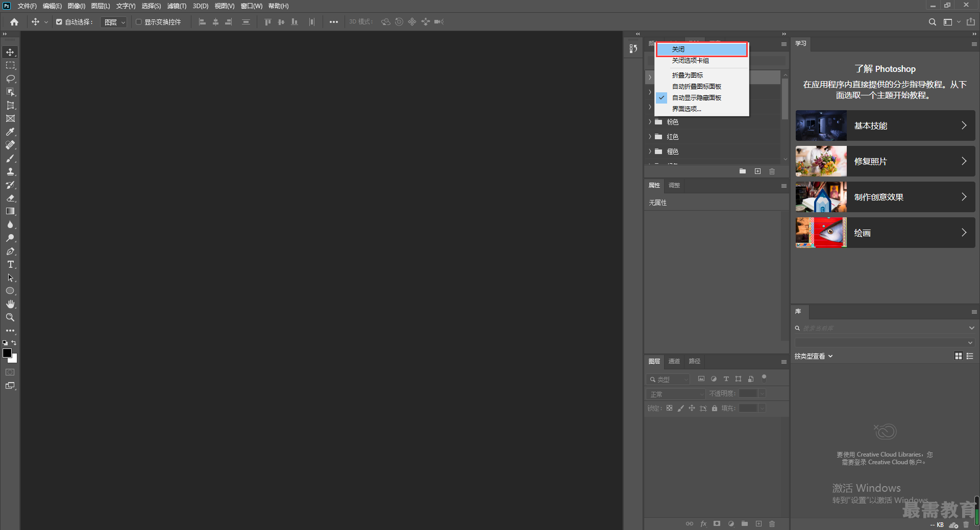This screenshot has width=980, height=530.
Task: Click the Home icon in options bar
Action: point(14,22)
